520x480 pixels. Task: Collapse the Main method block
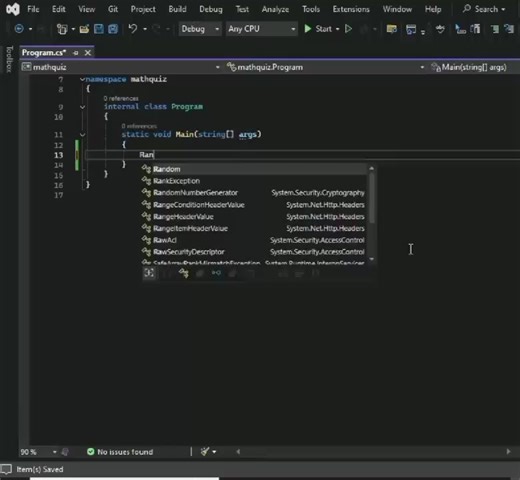point(82,135)
